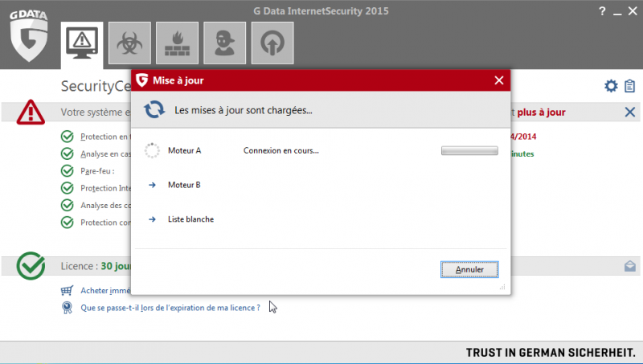Open the firewall tab
The height and width of the screenshot is (364, 643).
pos(177,43)
